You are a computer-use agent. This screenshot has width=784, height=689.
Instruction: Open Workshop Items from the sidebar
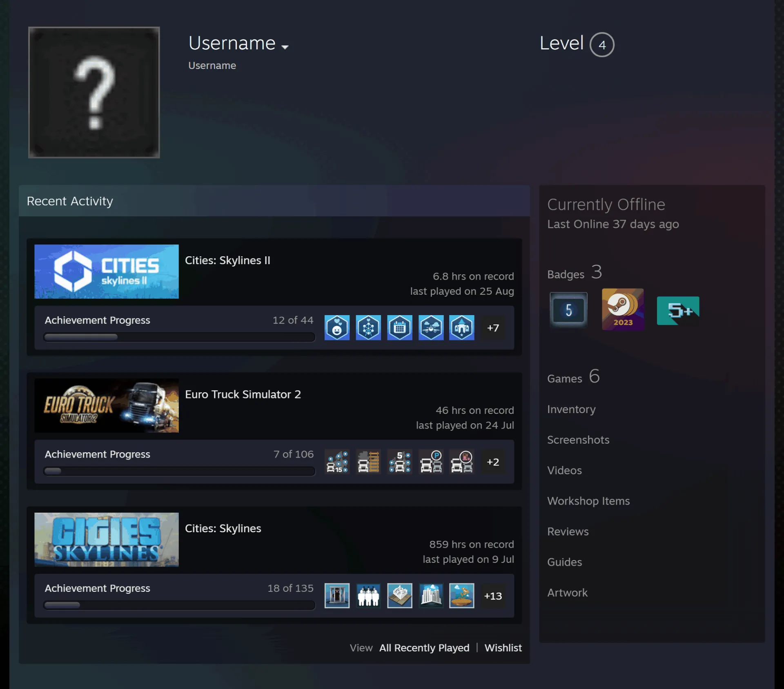[588, 501]
